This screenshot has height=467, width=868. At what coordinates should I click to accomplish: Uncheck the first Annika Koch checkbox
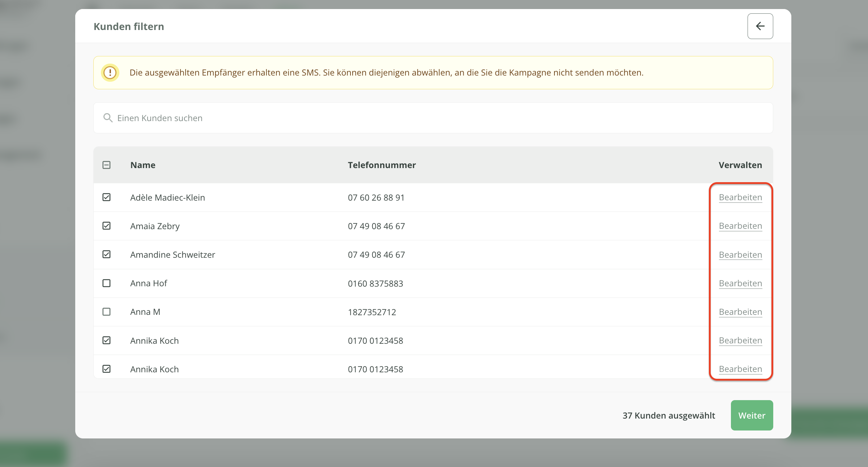(x=106, y=340)
